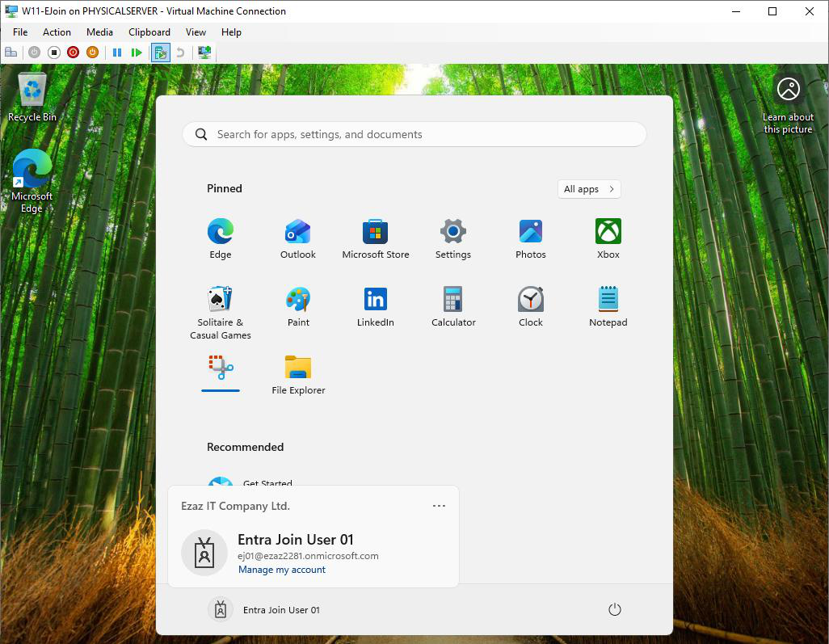Click the ej01@ezaz2281.onmicrosoft.com email text
The image size is (829, 644).
tap(308, 556)
